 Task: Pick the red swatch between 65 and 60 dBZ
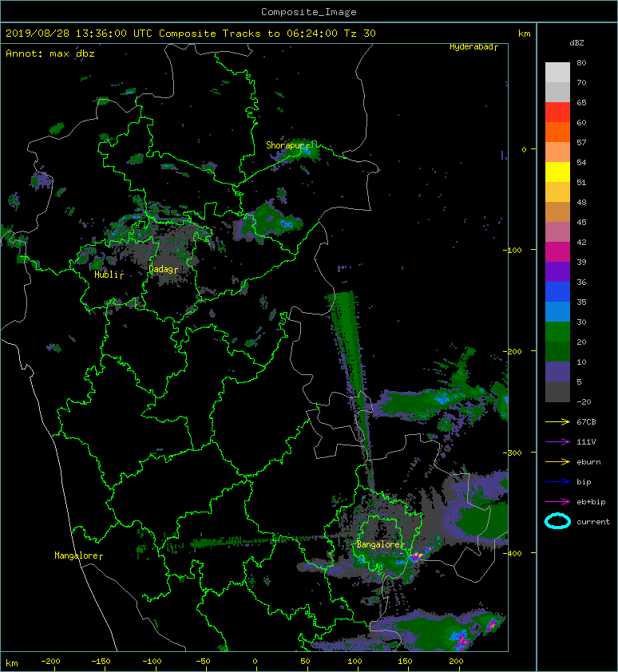click(557, 113)
